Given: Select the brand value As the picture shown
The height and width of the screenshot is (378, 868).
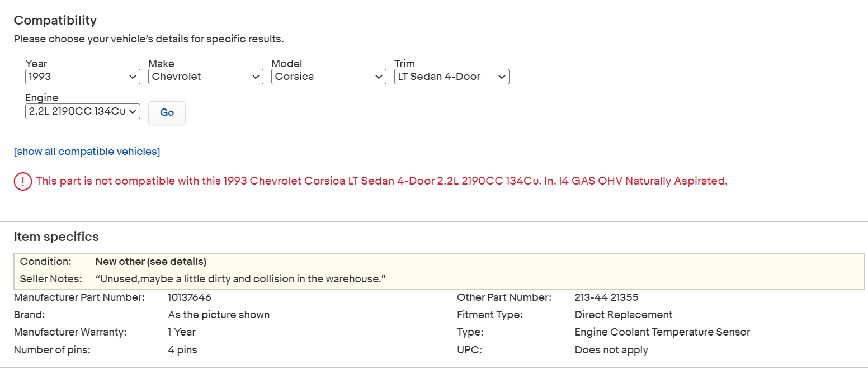Looking at the screenshot, I should (219, 315).
